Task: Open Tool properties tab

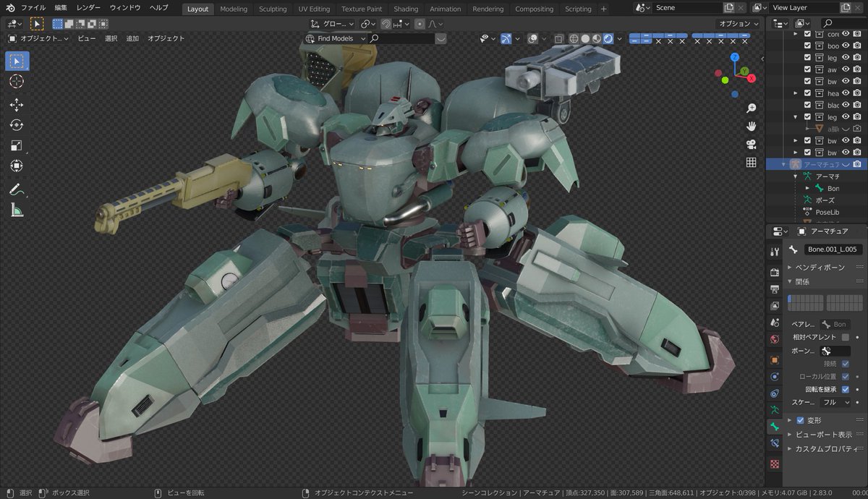Action: pyautogui.click(x=775, y=251)
